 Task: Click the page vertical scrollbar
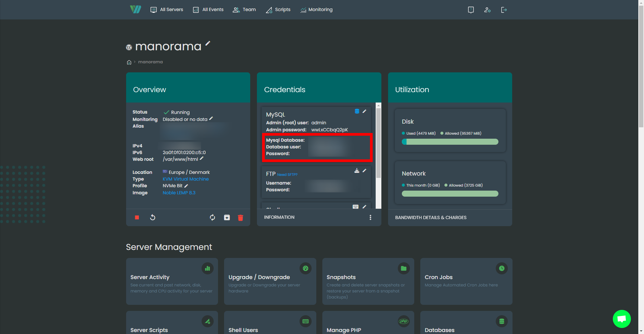641,66
